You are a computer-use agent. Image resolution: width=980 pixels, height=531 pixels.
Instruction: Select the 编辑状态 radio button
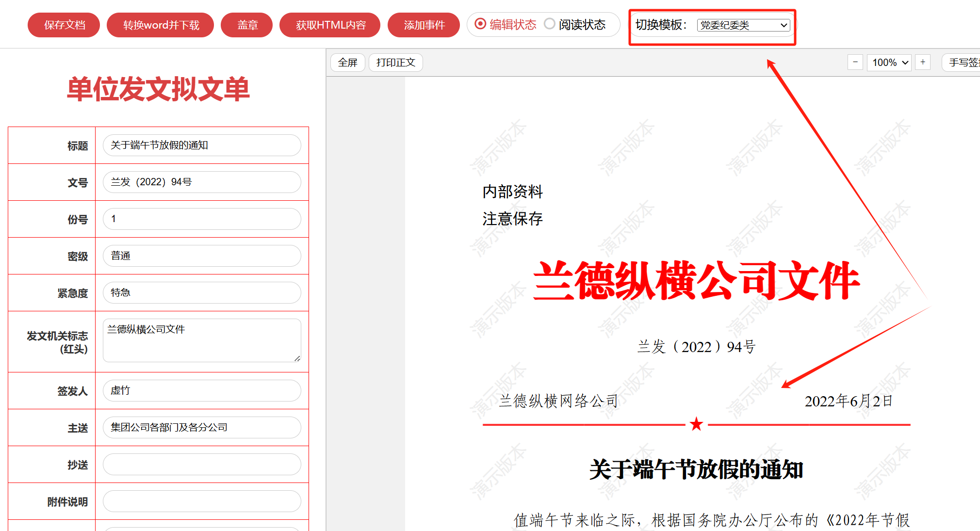point(480,24)
